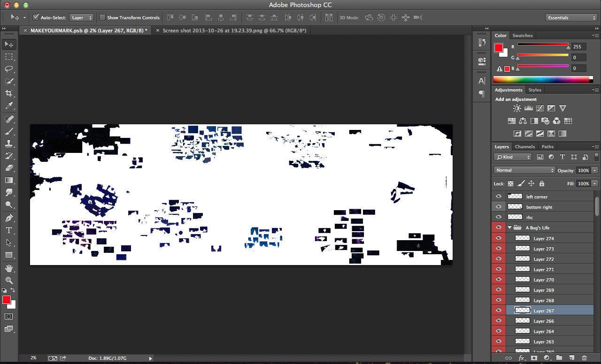The height and width of the screenshot is (364, 601).
Task: Select the Crop tool
Action: [9, 93]
